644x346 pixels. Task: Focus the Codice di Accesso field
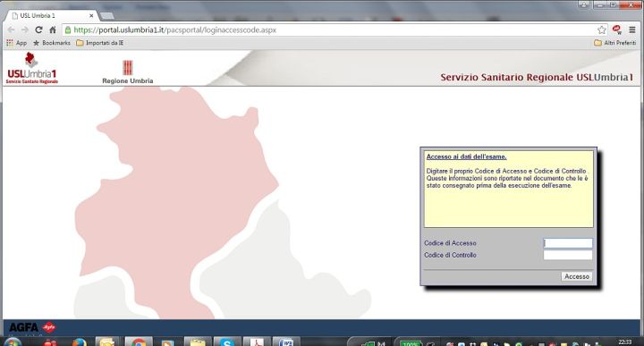tap(568, 243)
